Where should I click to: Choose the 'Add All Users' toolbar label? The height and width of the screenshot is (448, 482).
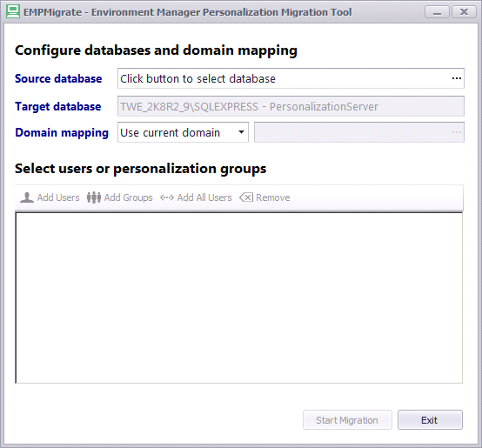click(x=204, y=197)
